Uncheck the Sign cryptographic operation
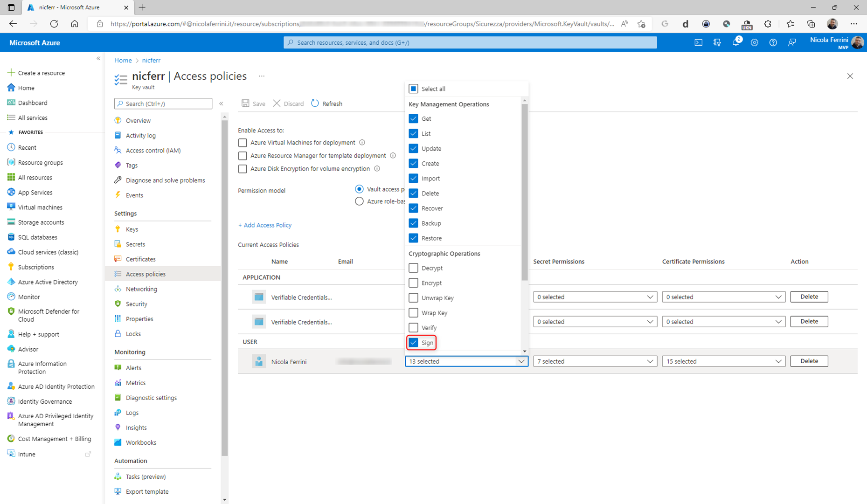The image size is (867, 504). [x=413, y=342]
